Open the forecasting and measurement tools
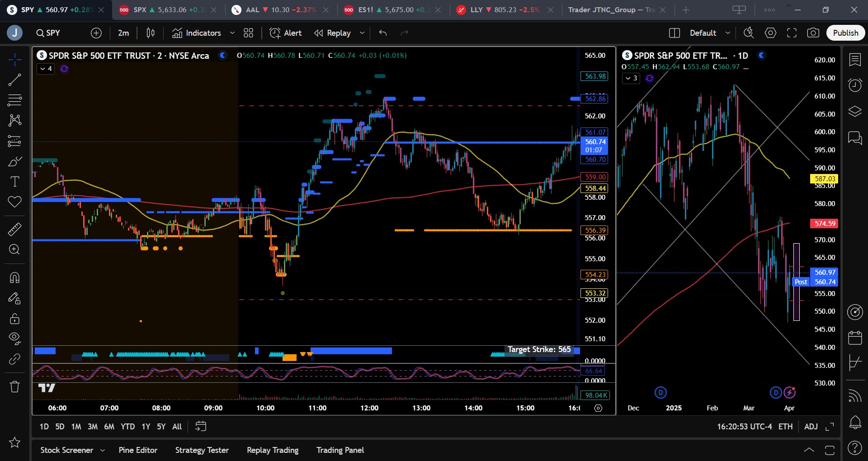Viewport: 868px width, 461px height. (14, 141)
